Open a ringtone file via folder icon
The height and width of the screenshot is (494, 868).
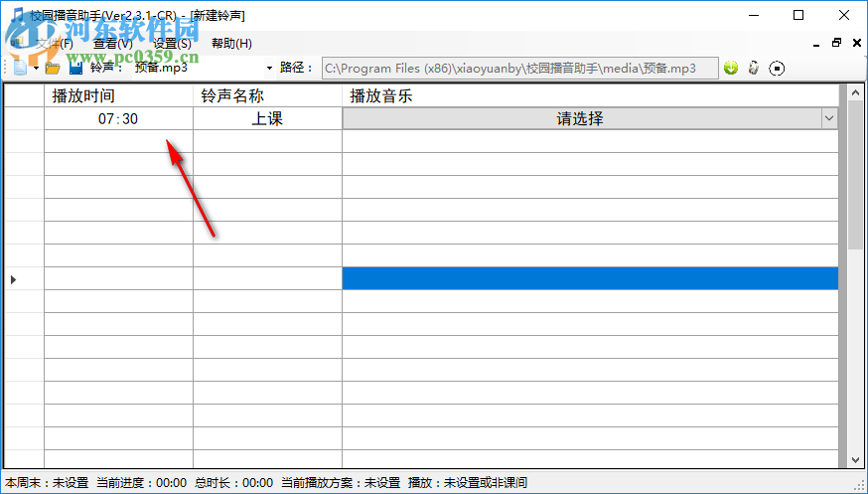(53, 69)
